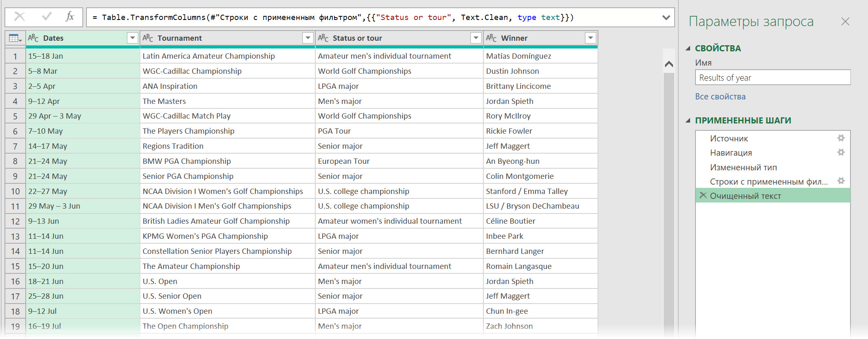The image size is (868, 339).
Task: Select the Строки с примененным фильтром step
Action: click(x=773, y=181)
